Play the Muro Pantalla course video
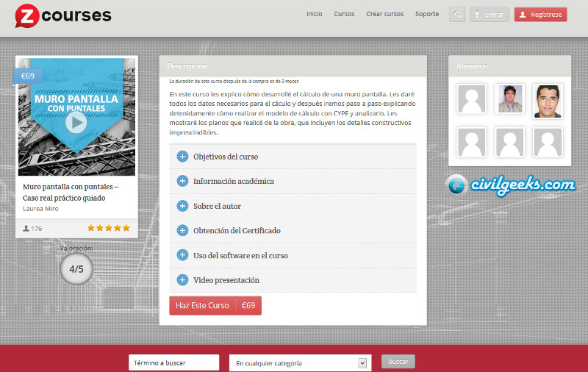This screenshot has height=372, width=588. [x=76, y=123]
